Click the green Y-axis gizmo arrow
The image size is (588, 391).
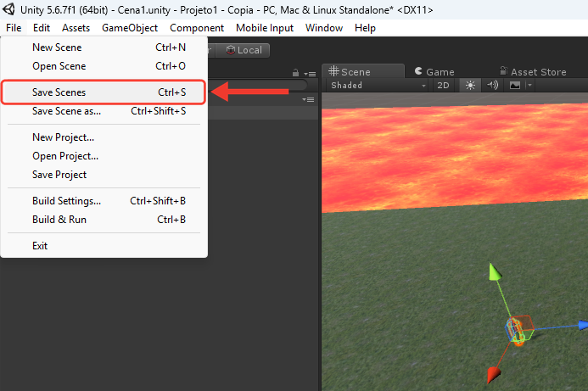point(495,271)
